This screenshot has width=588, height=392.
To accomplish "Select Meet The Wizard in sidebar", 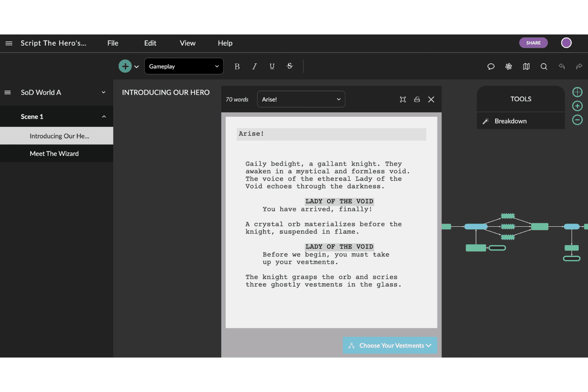I will pos(56,154).
